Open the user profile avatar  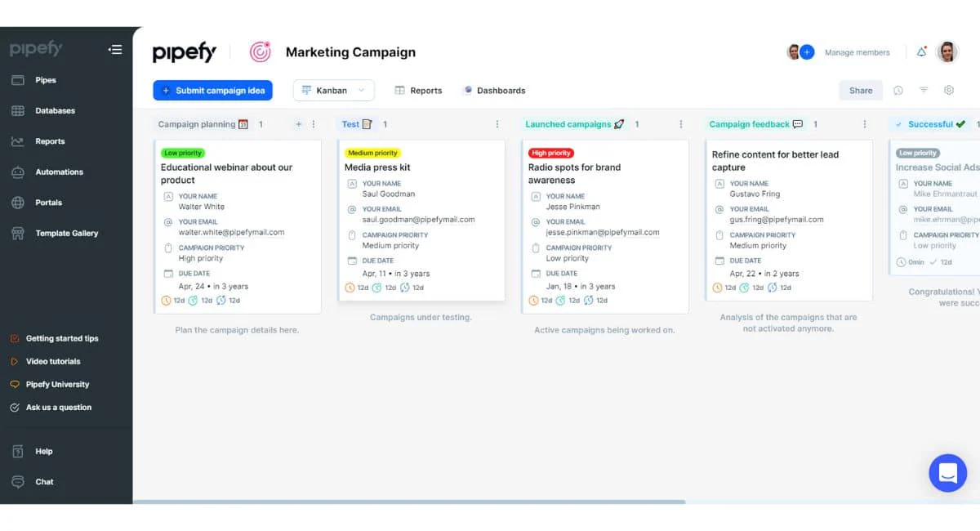pyautogui.click(x=947, y=52)
